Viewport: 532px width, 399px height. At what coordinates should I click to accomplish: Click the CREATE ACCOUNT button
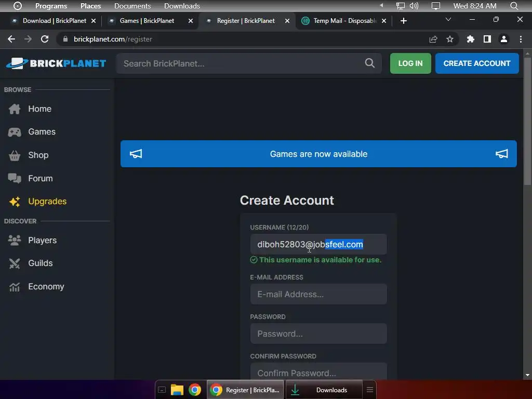pyautogui.click(x=477, y=63)
